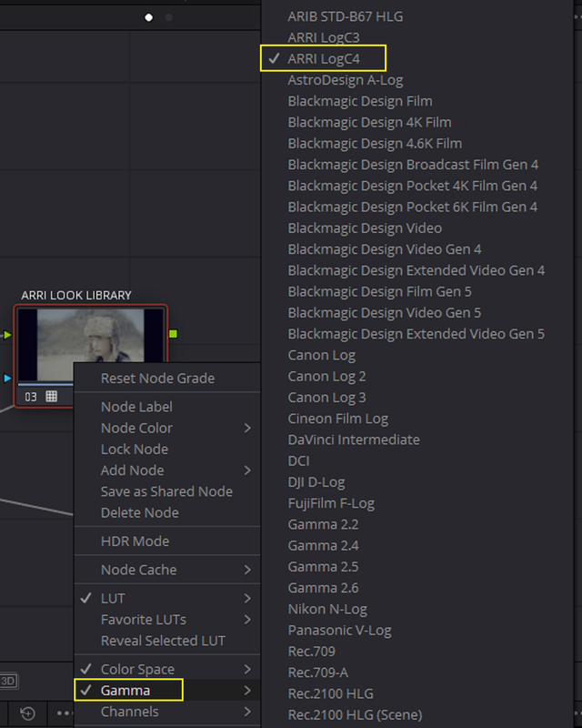
Task: Select Blackmagic Design Broadcast Film Gen 4
Action: [413, 165]
